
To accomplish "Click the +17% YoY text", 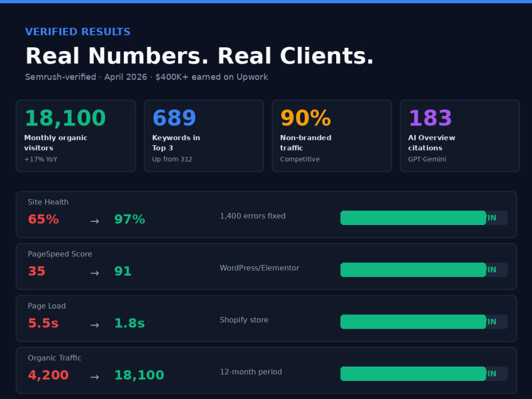I will pyautogui.click(x=41, y=159).
